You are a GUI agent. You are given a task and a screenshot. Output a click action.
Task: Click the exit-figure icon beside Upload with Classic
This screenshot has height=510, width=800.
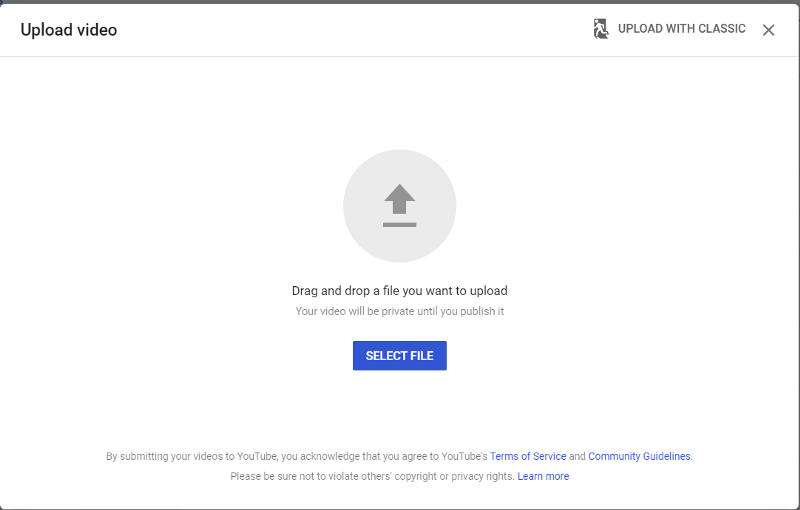point(601,29)
